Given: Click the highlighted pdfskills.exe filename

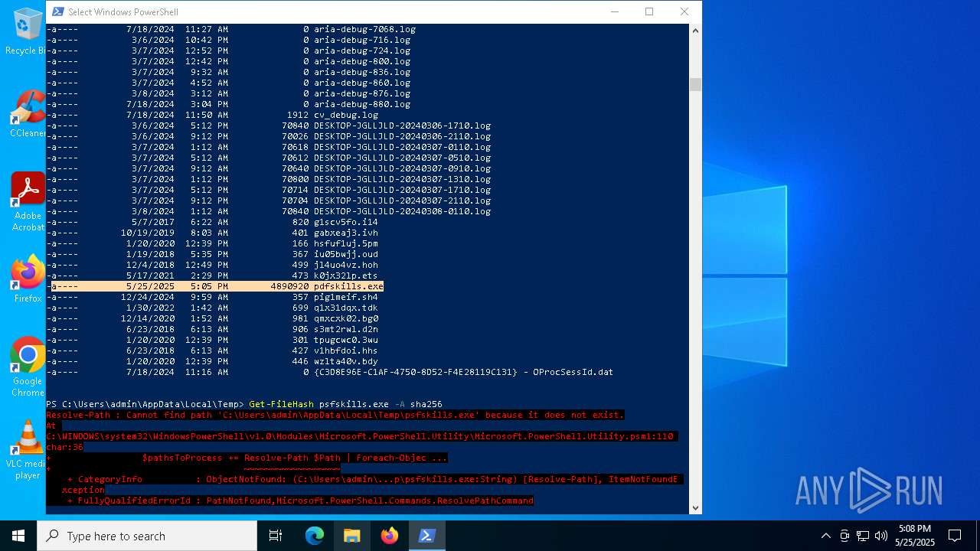Looking at the screenshot, I should [348, 286].
